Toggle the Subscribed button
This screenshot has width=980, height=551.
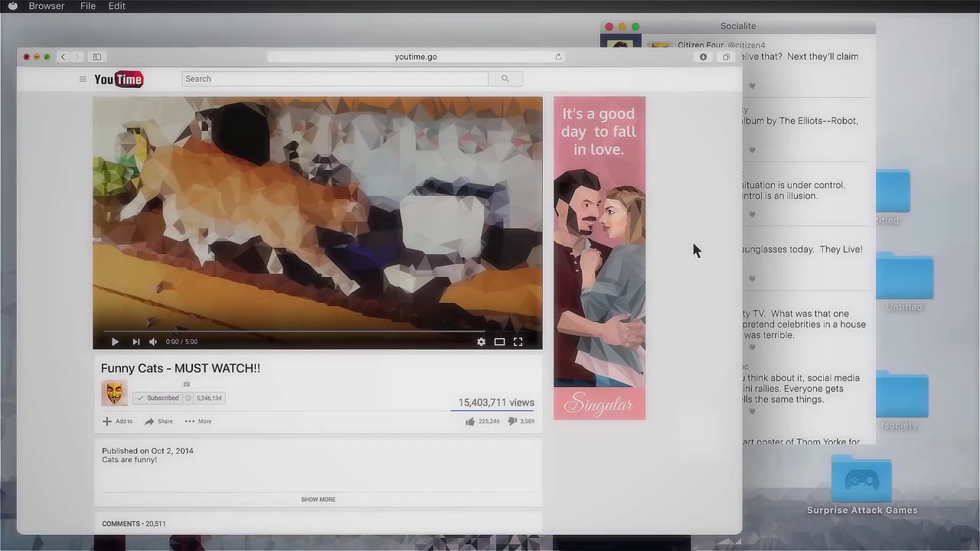(x=158, y=398)
